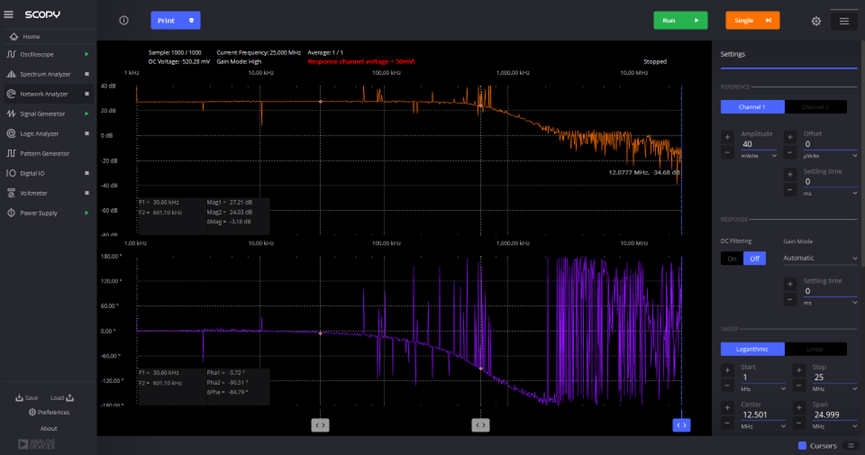Open the Span units dropdown (MHz)
This screenshot has height=455, width=865.
(835, 427)
